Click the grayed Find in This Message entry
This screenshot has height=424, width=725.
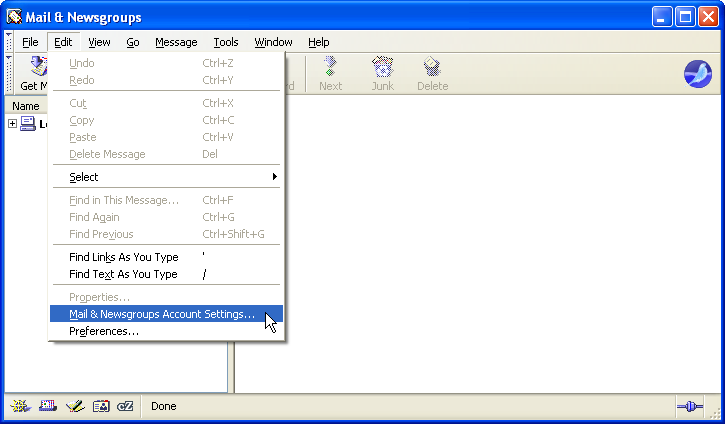pyautogui.click(x=166, y=200)
